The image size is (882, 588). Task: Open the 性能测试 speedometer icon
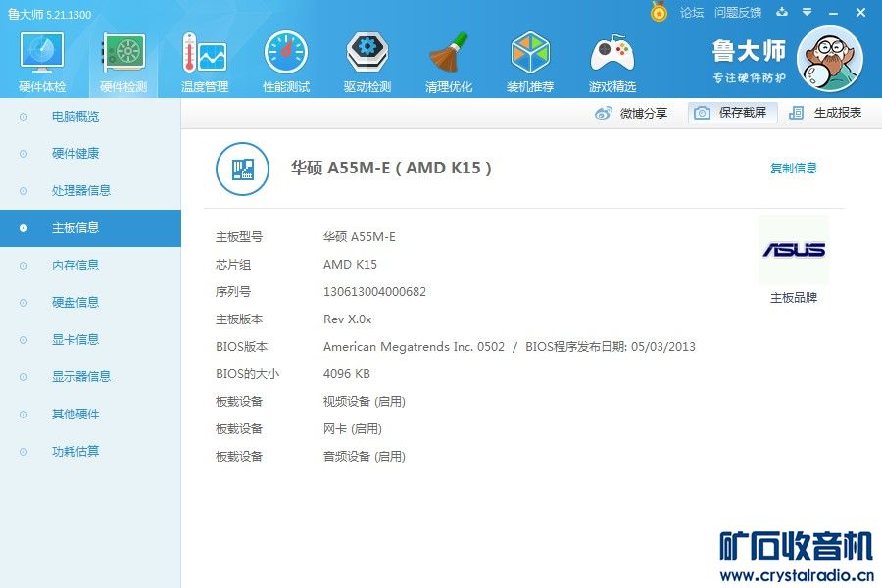(x=286, y=54)
